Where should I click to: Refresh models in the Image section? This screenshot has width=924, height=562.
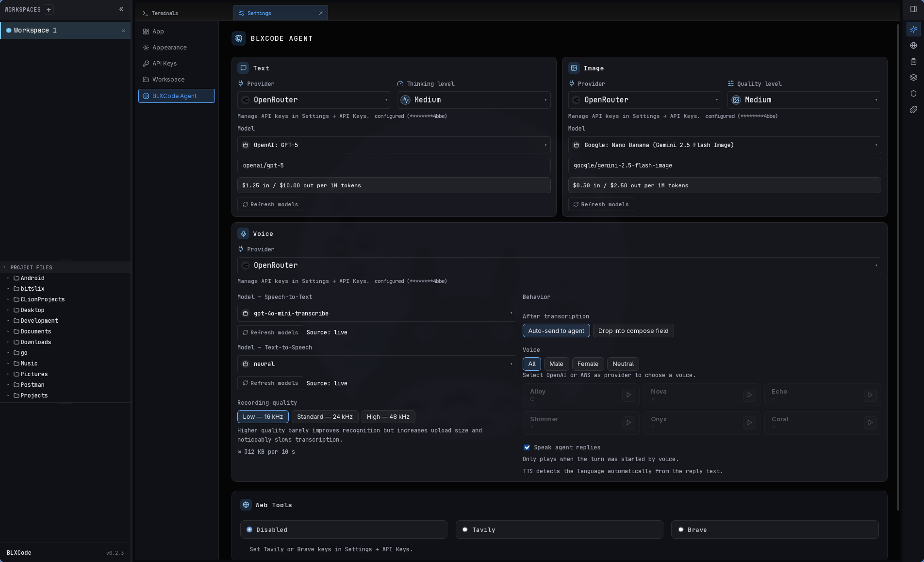point(601,204)
